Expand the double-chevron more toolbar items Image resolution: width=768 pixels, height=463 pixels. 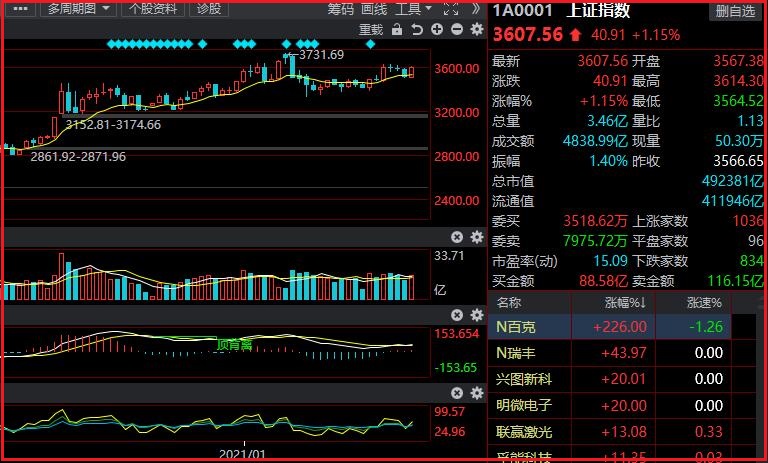[x=476, y=9]
